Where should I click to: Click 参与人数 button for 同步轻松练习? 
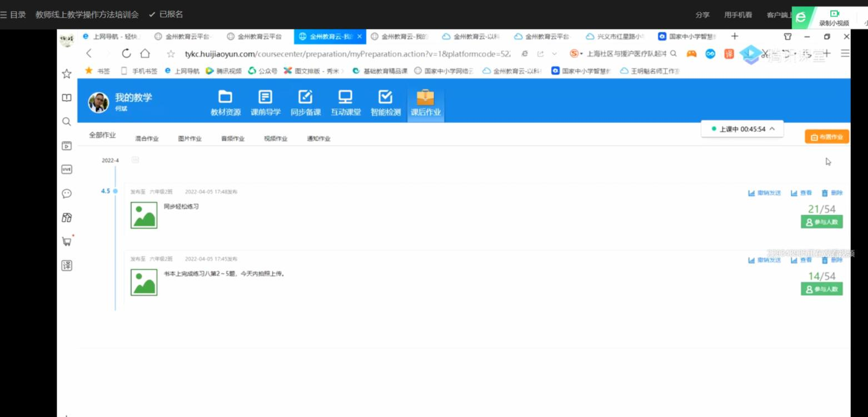821,222
